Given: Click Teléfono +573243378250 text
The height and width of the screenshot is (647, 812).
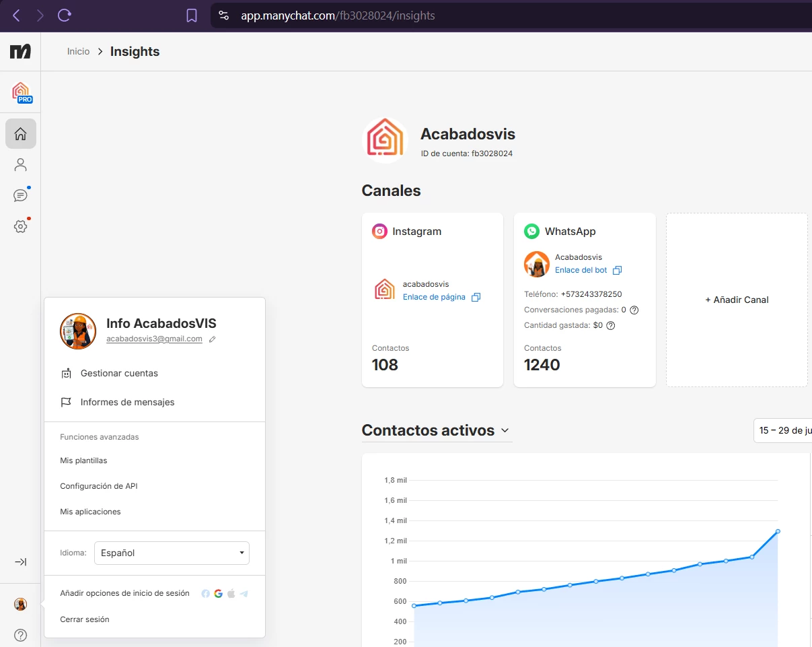Looking at the screenshot, I should [x=573, y=294].
